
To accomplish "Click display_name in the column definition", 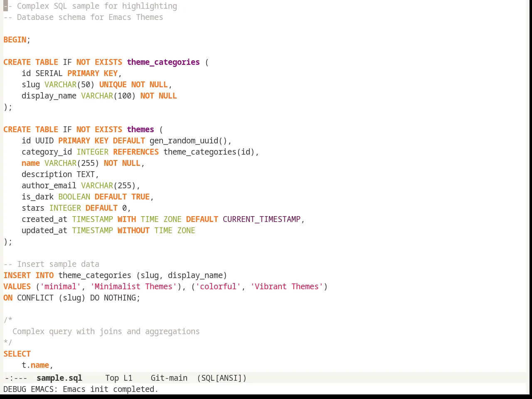I will click(49, 96).
